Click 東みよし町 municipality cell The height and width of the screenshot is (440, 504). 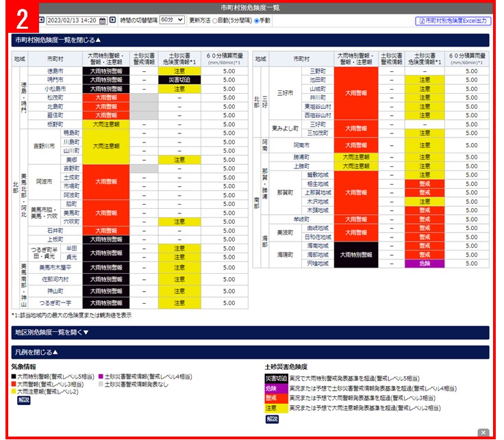coord(285,129)
